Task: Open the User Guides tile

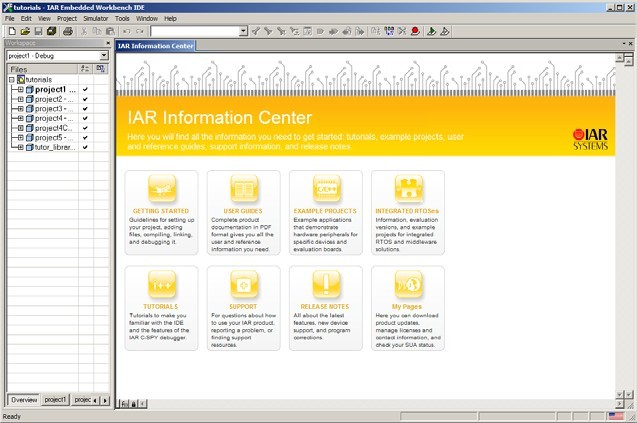Action: point(243,213)
